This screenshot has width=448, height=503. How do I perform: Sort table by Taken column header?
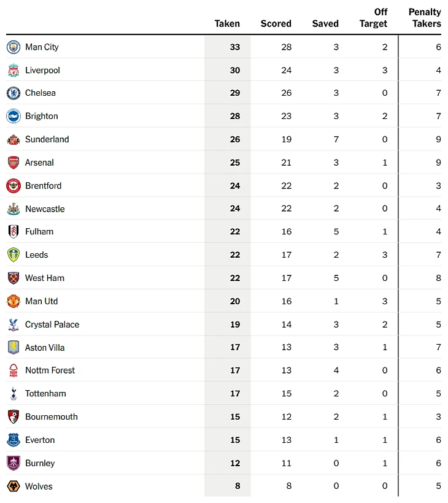[x=227, y=24]
